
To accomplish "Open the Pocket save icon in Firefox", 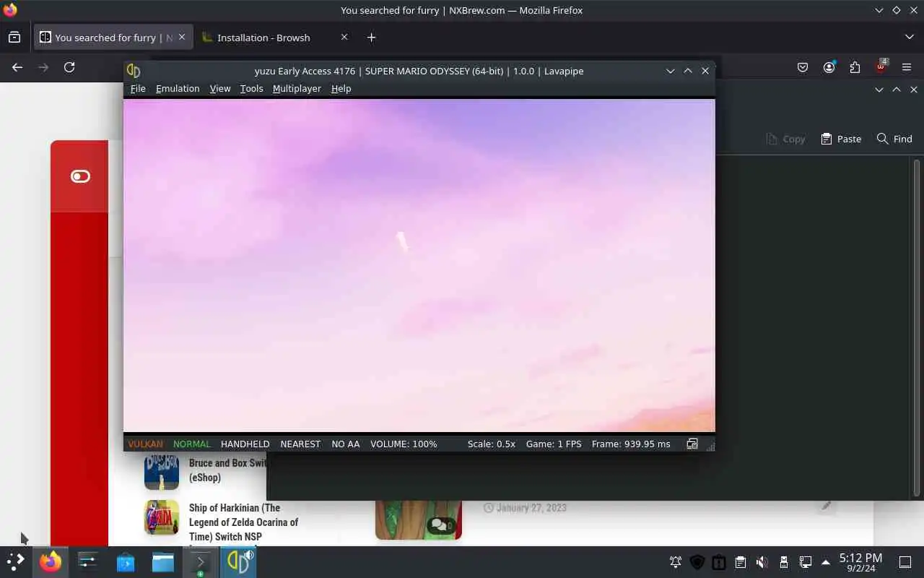I will coord(803,67).
